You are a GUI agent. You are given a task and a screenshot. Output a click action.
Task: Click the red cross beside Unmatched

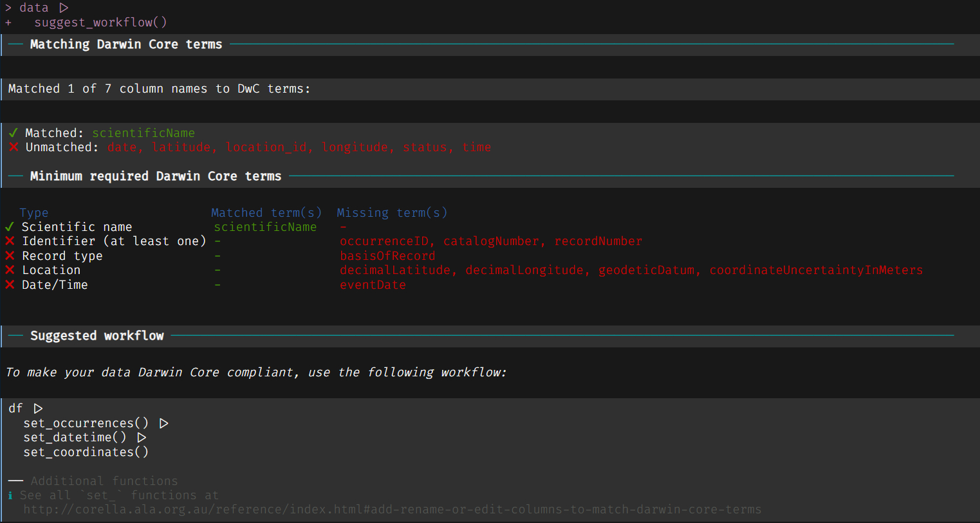click(14, 147)
